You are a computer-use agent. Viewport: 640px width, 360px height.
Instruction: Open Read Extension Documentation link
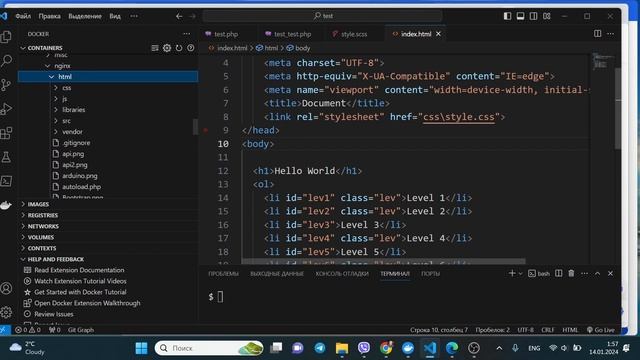point(79,270)
